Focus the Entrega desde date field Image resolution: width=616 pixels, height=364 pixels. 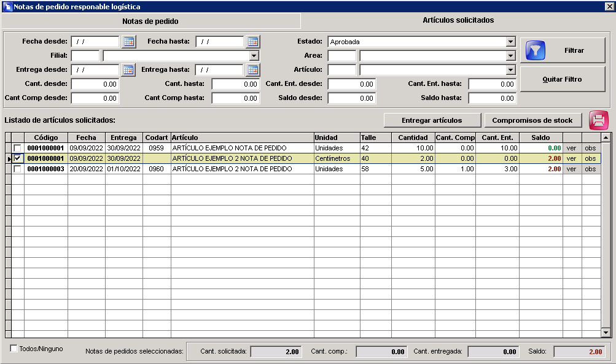(x=95, y=70)
